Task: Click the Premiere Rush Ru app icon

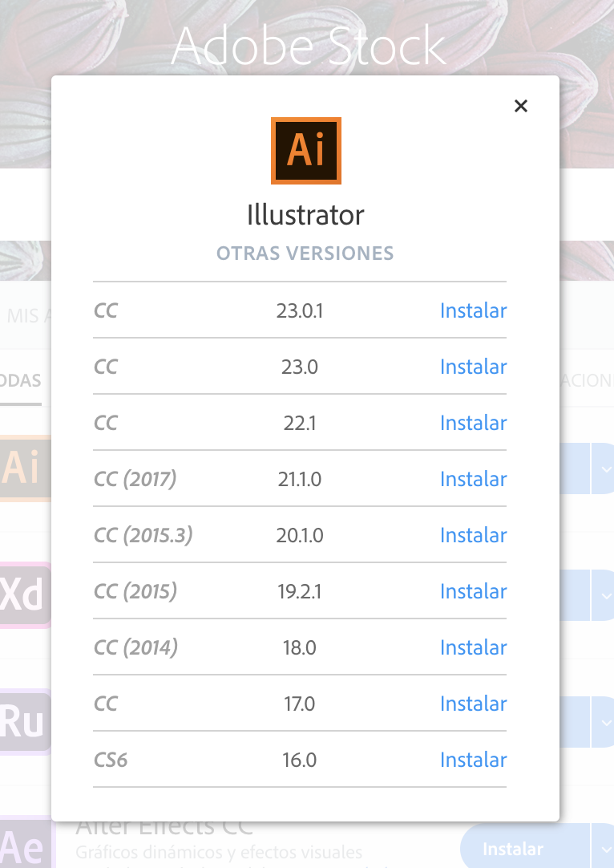Action: tap(24, 721)
